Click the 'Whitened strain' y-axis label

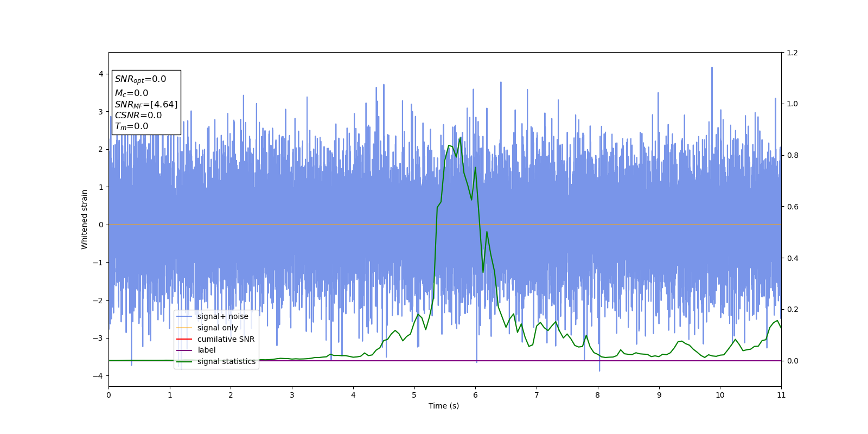85,219
